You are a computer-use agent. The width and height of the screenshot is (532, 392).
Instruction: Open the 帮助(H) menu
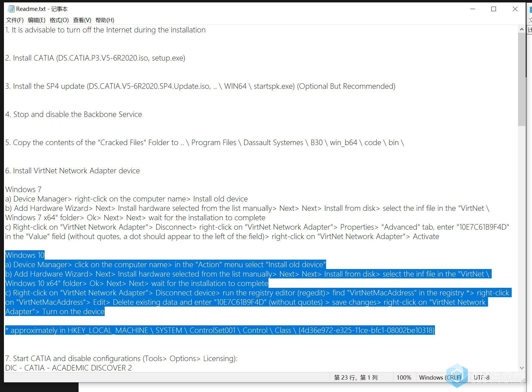[x=105, y=20]
